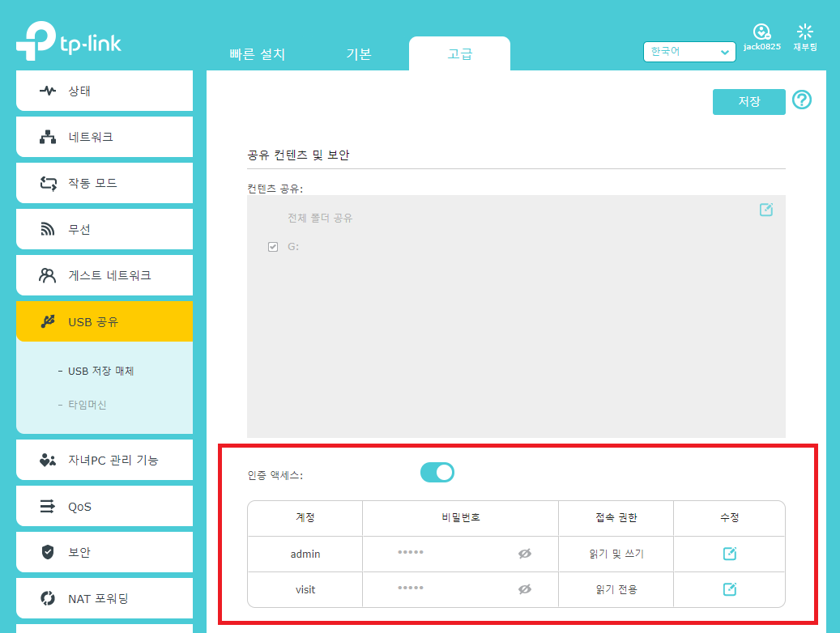Open the 상태 menu item
The image size is (840, 633).
coord(104,91)
